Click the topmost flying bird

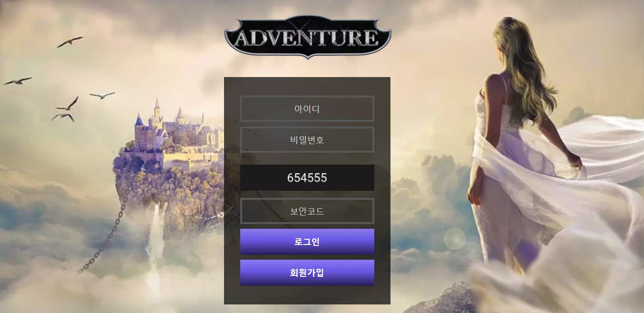70,42
